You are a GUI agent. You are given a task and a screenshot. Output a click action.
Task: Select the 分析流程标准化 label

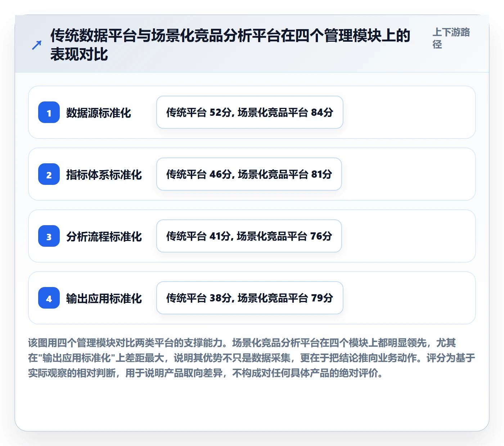(104, 236)
